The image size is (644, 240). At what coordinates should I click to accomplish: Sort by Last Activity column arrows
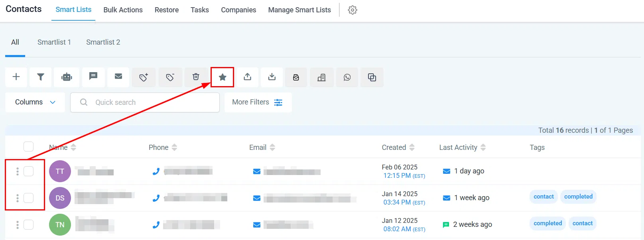(x=483, y=148)
